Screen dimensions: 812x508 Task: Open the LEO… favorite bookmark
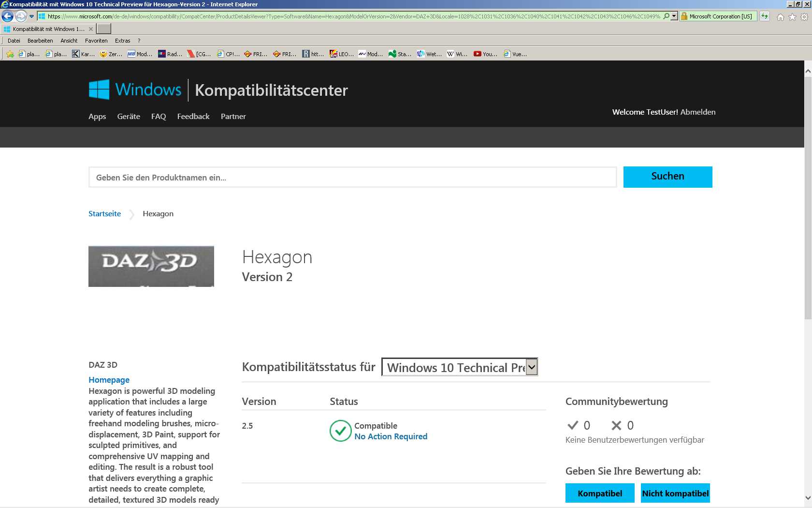342,54
